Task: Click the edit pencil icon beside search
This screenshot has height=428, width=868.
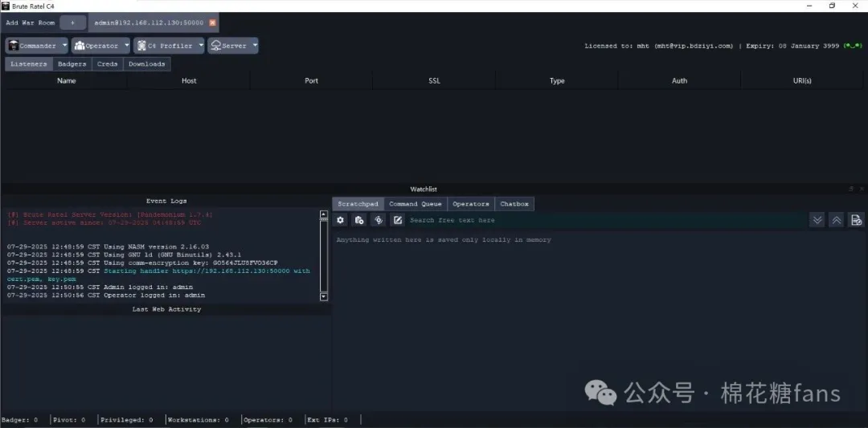Action: 398,220
